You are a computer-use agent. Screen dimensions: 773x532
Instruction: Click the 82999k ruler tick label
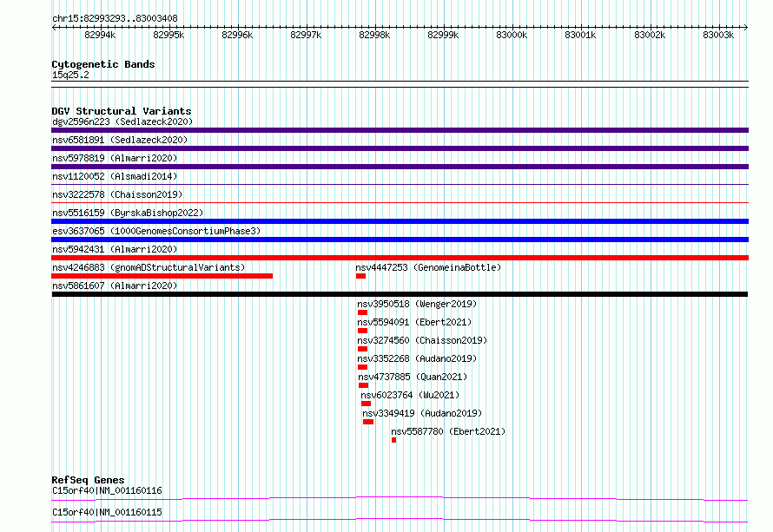[x=443, y=35]
